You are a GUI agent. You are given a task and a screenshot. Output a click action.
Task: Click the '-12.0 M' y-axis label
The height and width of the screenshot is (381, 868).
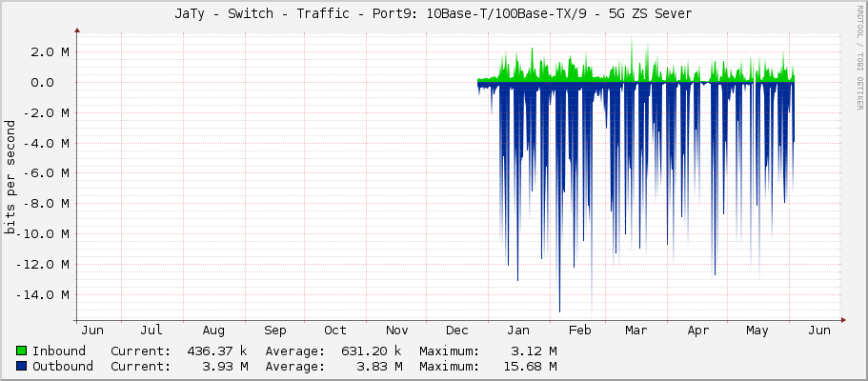43,264
